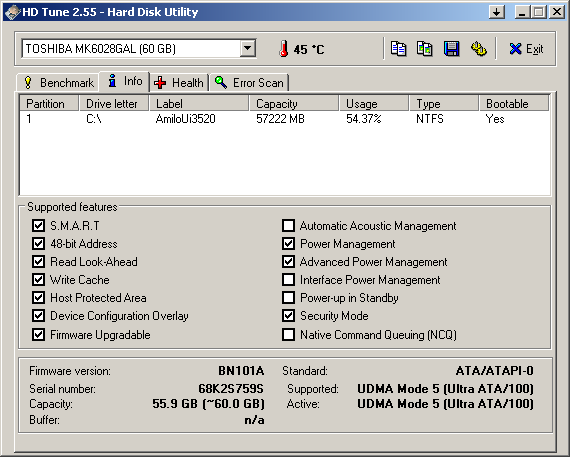Toggle the S.M.A.R.T checkbox
The width and height of the screenshot is (570, 457).
point(39,225)
